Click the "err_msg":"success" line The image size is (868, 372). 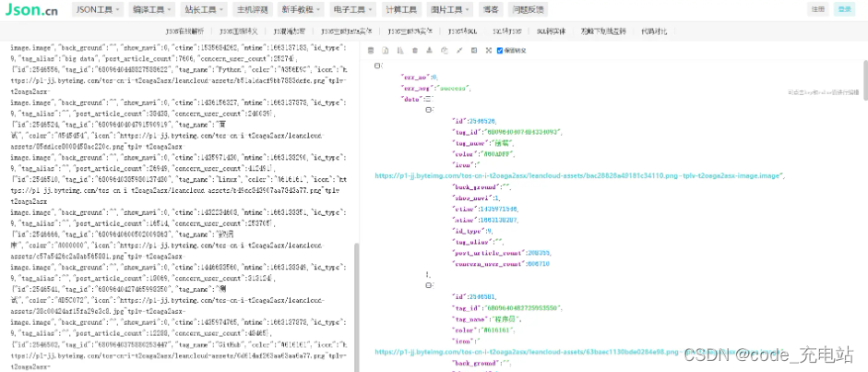click(x=435, y=88)
